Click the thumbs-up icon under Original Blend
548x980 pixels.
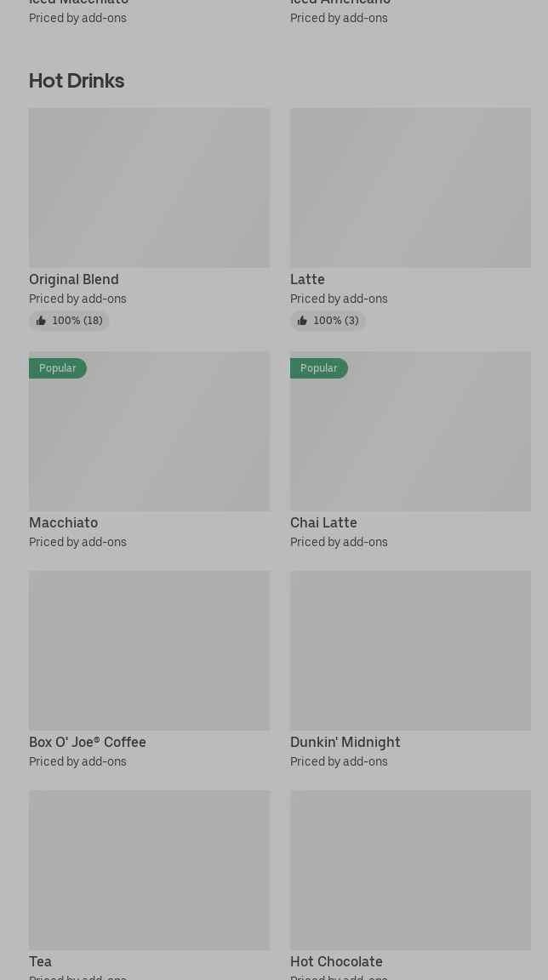(x=41, y=321)
